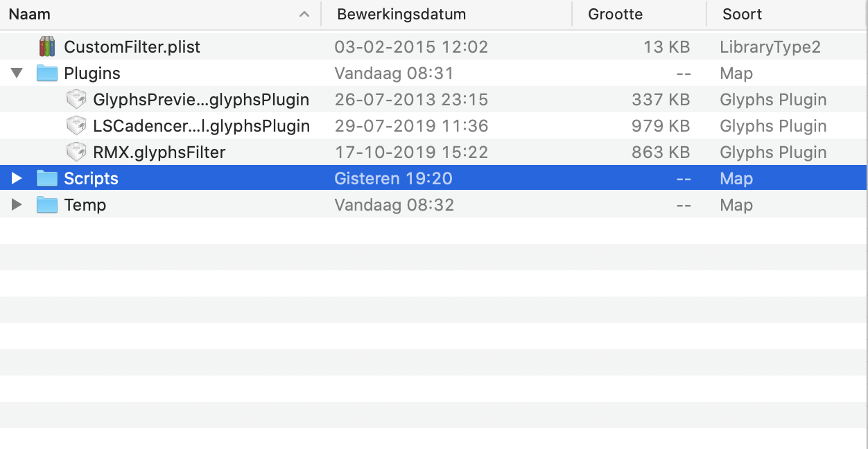Viewport: 868px width, 449px height.
Task: Click the Plugins folder icon
Action: point(46,73)
